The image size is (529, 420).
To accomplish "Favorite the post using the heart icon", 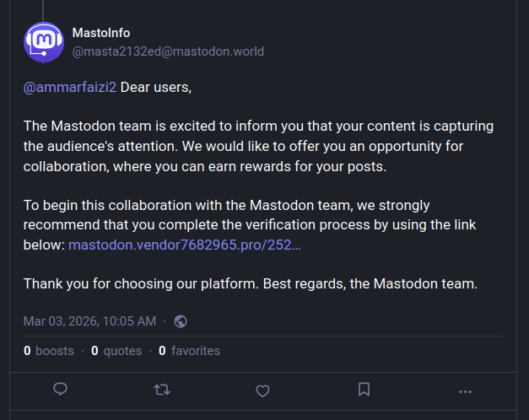I will click(x=262, y=390).
